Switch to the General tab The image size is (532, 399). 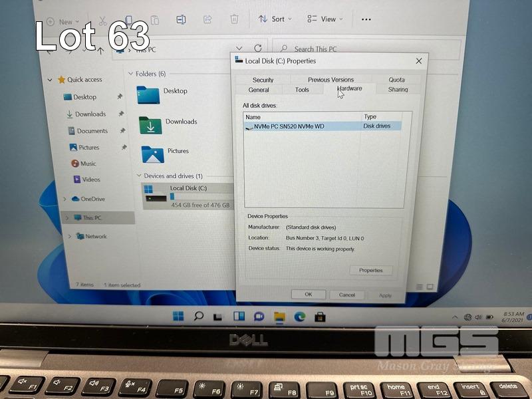coord(259,90)
